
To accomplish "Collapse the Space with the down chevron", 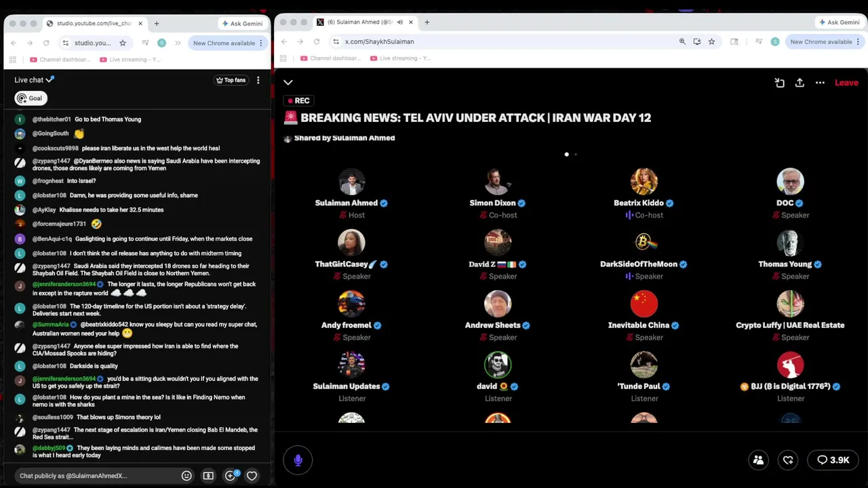I will (288, 83).
